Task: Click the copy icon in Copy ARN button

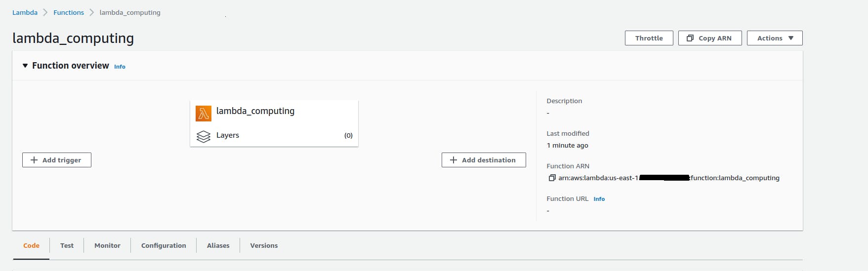Action: point(690,38)
